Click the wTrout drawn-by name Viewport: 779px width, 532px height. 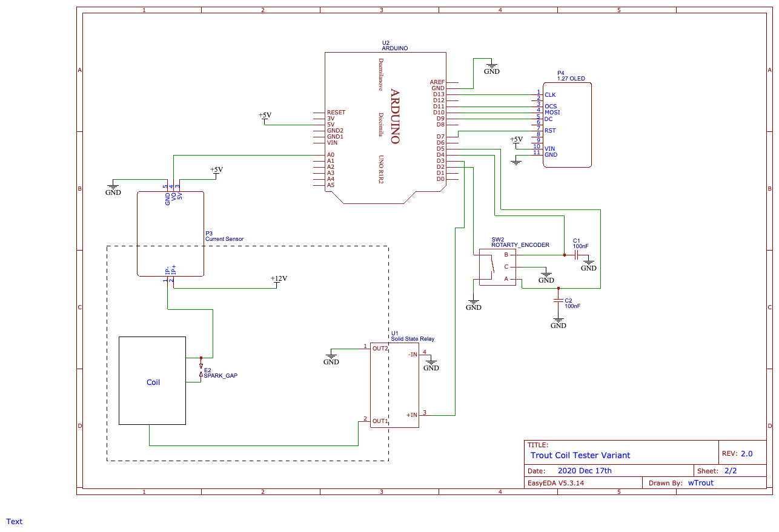coord(701,483)
